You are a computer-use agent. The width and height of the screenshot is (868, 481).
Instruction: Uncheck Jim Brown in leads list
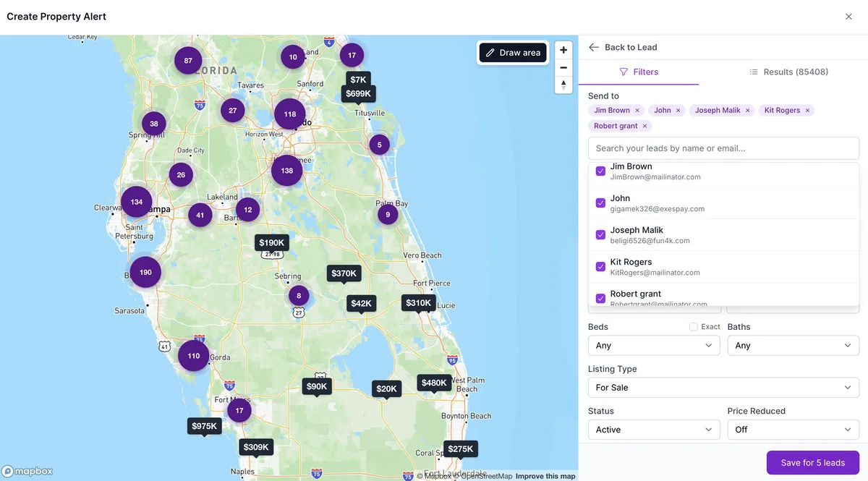tap(600, 171)
